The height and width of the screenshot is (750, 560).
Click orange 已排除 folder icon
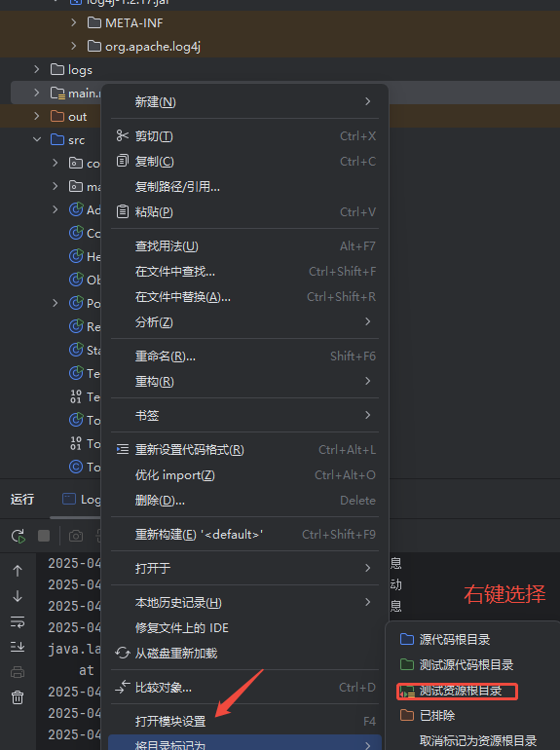(407, 715)
